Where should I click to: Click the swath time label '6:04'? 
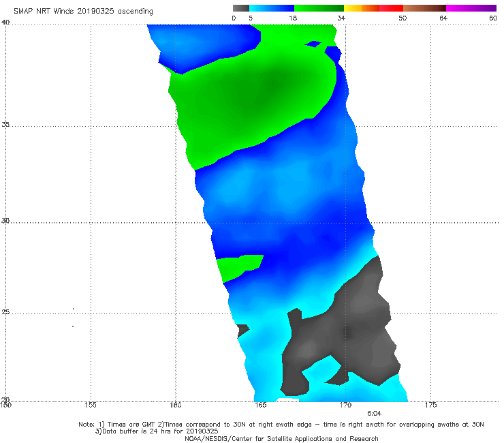[x=374, y=414]
